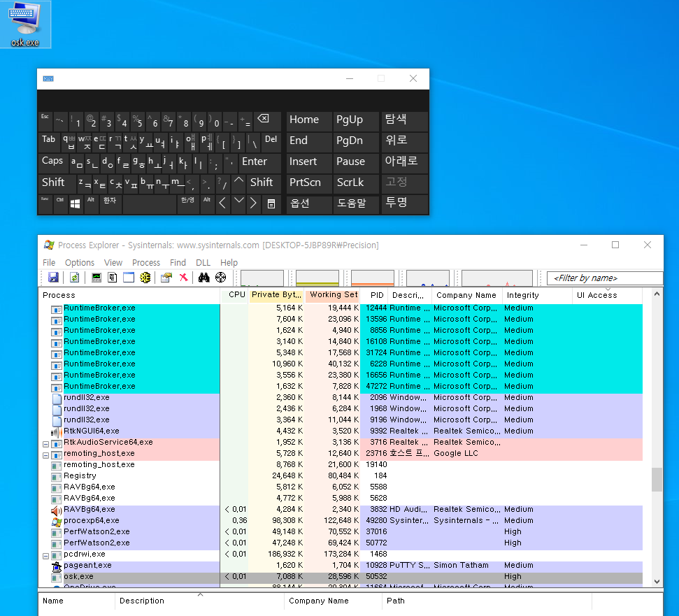
Task: Open the System Information toolbar icon
Action: pos(96,278)
